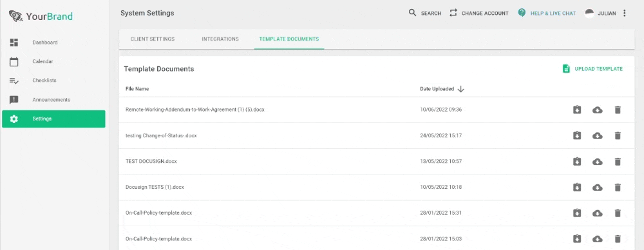
Task: Open the three-dot menu beside Julian
Action: coord(624,13)
